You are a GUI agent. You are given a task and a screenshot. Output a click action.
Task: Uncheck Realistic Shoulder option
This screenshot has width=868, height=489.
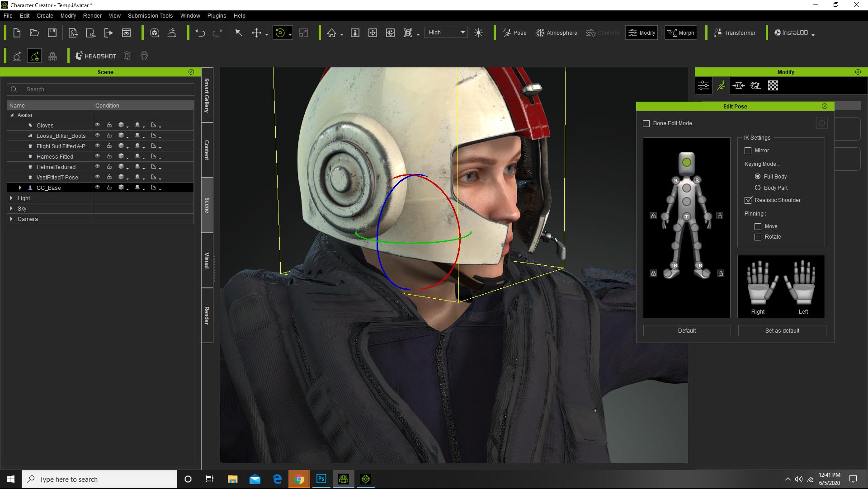click(x=748, y=200)
